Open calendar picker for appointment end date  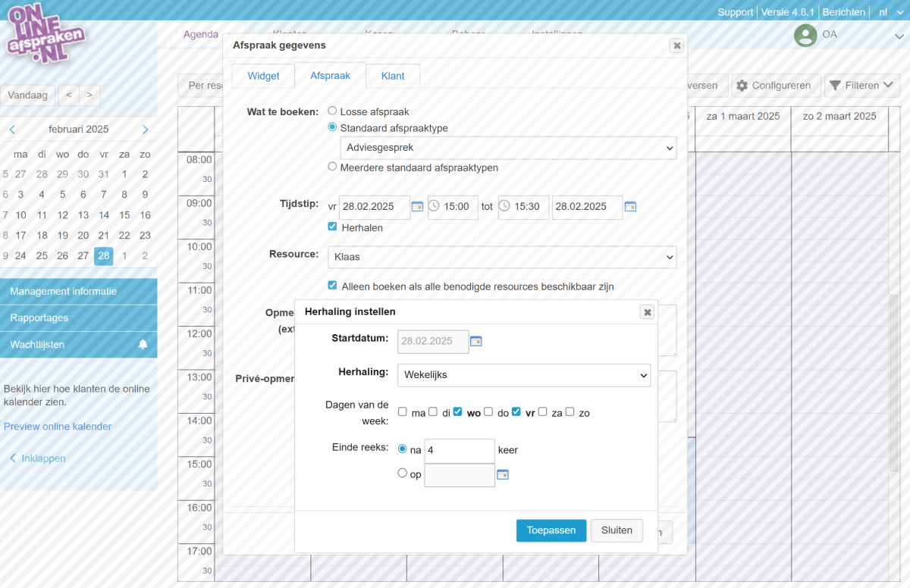pos(630,206)
